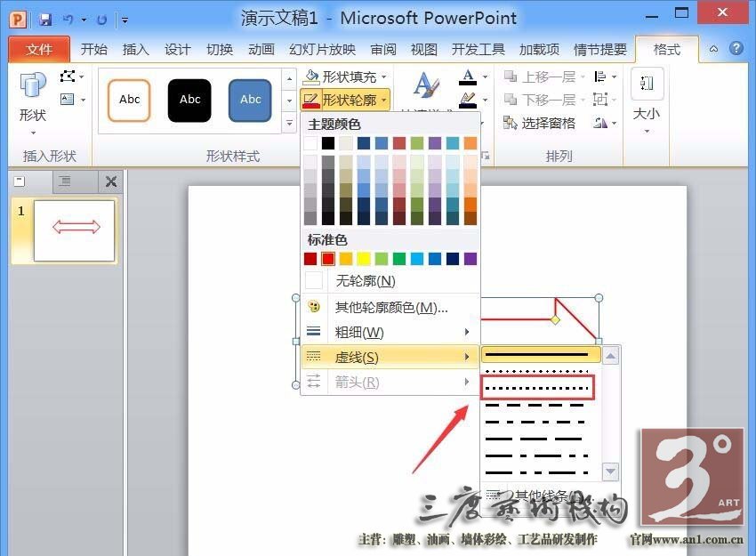Open the Weight (粗细) submenu
The image size is (756, 556).
(x=390, y=332)
